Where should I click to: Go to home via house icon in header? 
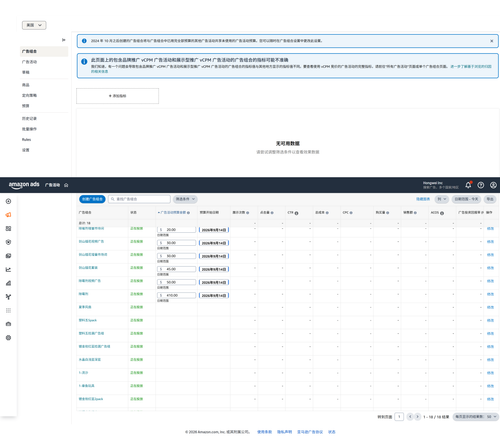point(66,185)
